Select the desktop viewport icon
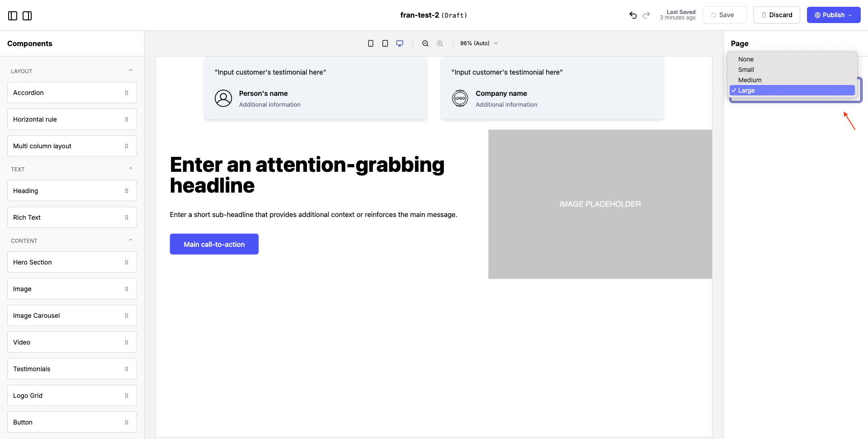This screenshot has width=868, height=439. tap(400, 43)
